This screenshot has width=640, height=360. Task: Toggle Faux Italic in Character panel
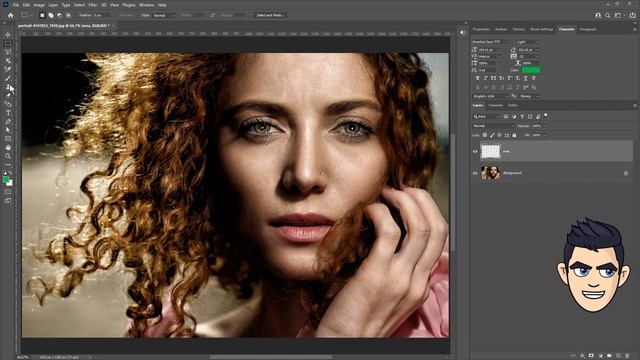486,78
